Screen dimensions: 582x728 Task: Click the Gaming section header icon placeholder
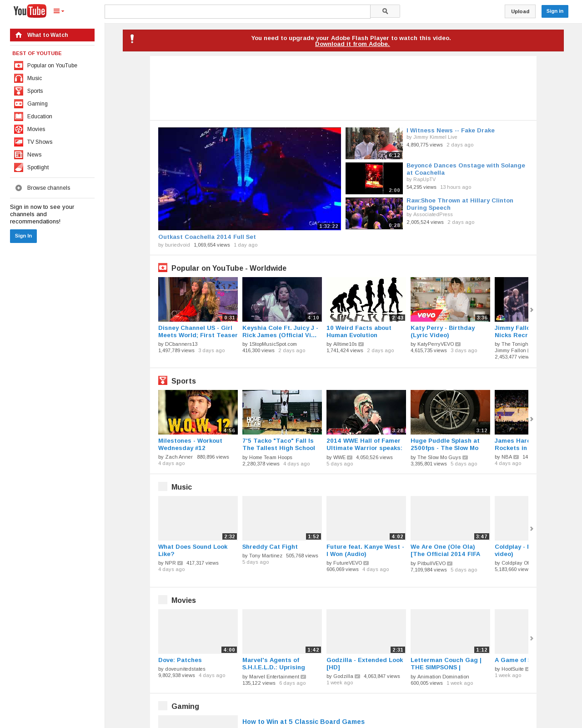[x=163, y=706]
